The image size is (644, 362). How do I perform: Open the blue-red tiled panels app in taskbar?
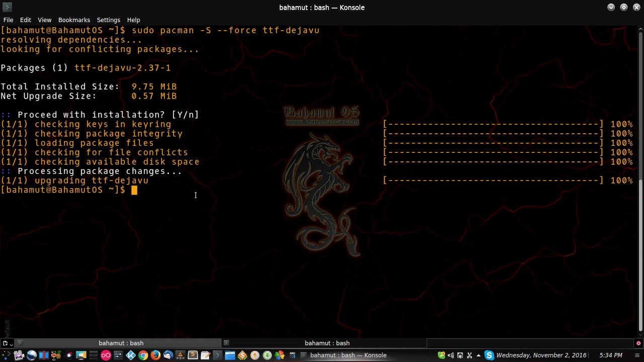(44, 355)
